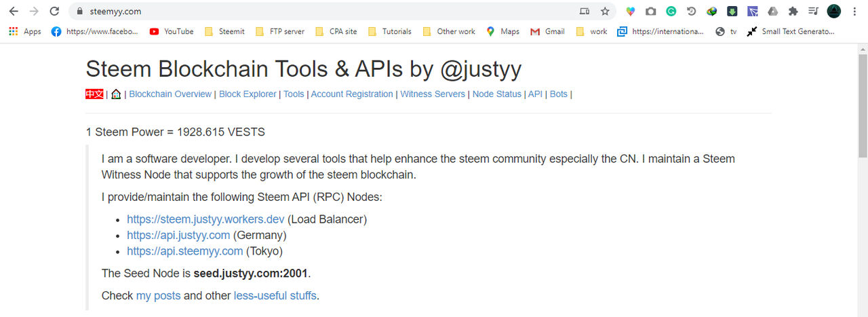Open the Bots page
The width and height of the screenshot is (868, 317).
pos(559,94)
